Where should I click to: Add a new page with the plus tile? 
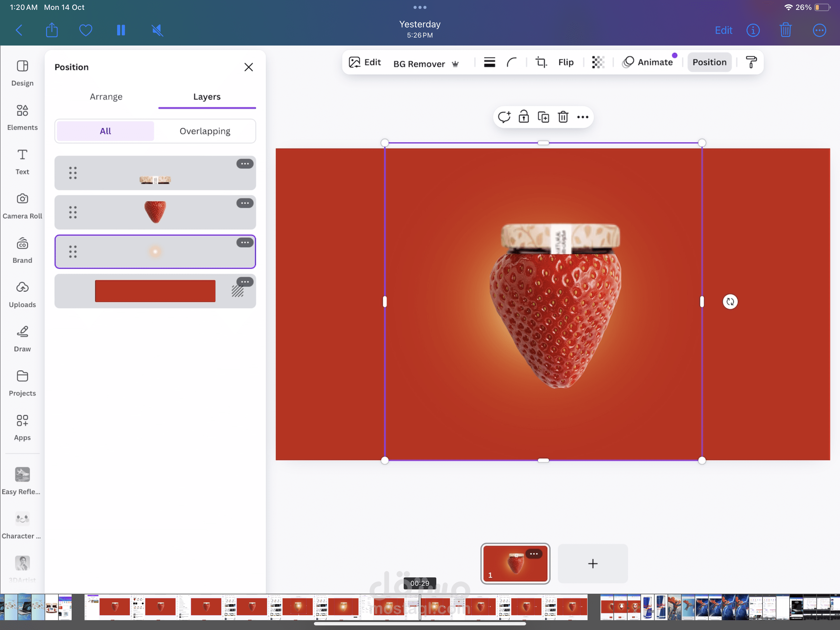pos(592,564)
